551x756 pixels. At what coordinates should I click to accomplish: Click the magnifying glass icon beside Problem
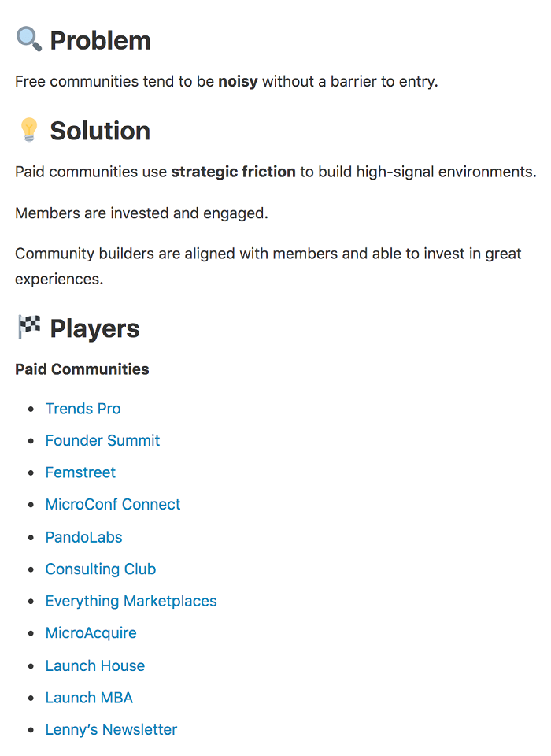tap(28, 39)
